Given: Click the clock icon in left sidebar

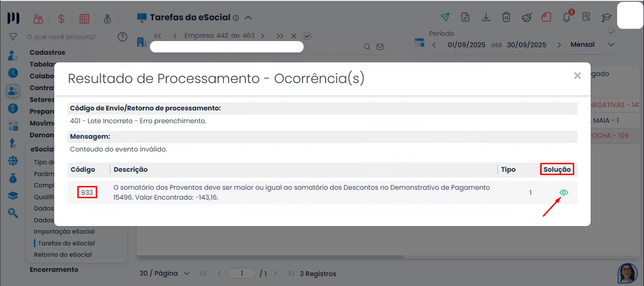Looking at the screenshot, I should 13,73.
